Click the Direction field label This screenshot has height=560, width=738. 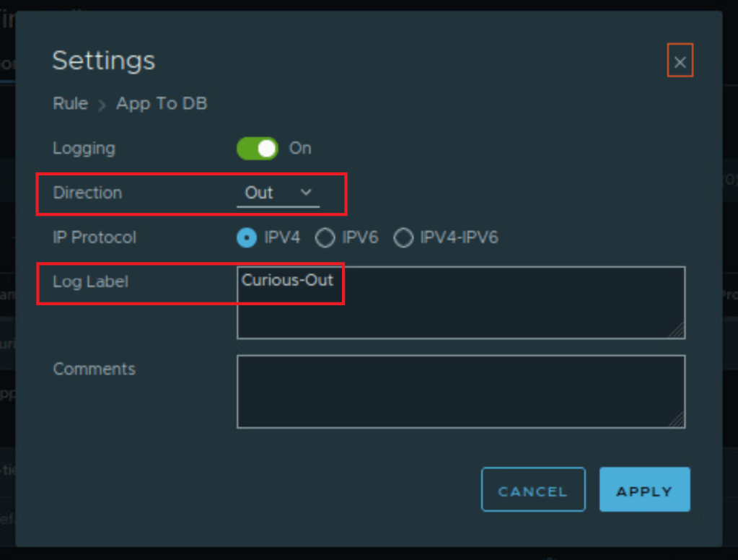[87, 193]
